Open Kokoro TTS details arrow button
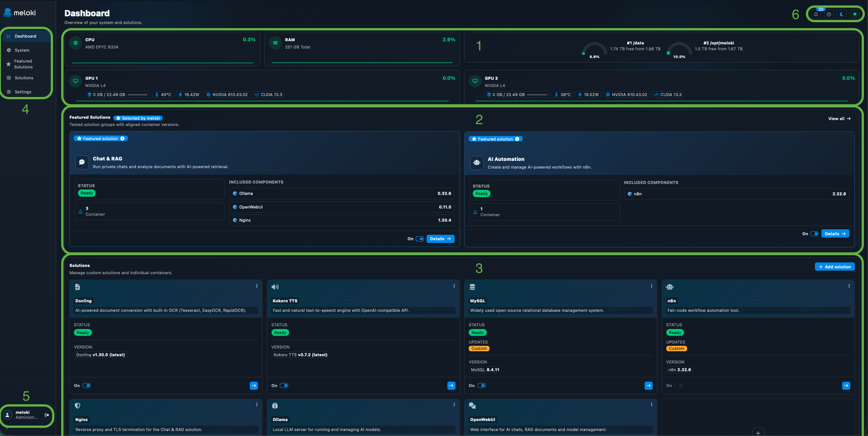 point(451,386)
